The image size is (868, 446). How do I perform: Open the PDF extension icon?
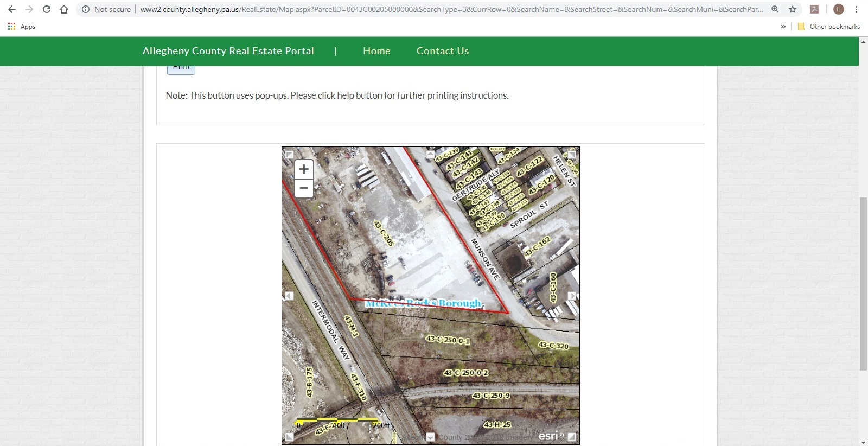[814, 9]
